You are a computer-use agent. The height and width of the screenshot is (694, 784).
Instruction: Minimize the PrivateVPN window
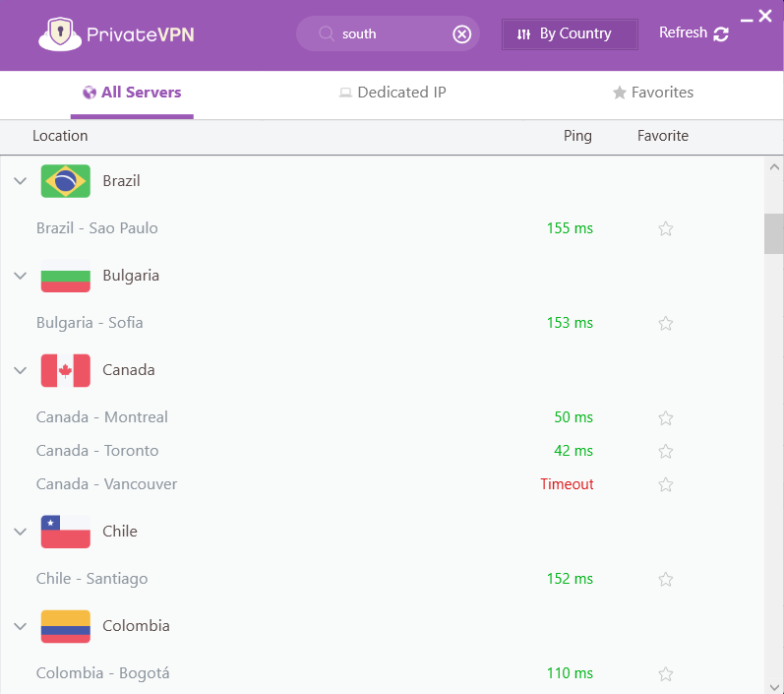pyautogui.click(x=747, y=20)
